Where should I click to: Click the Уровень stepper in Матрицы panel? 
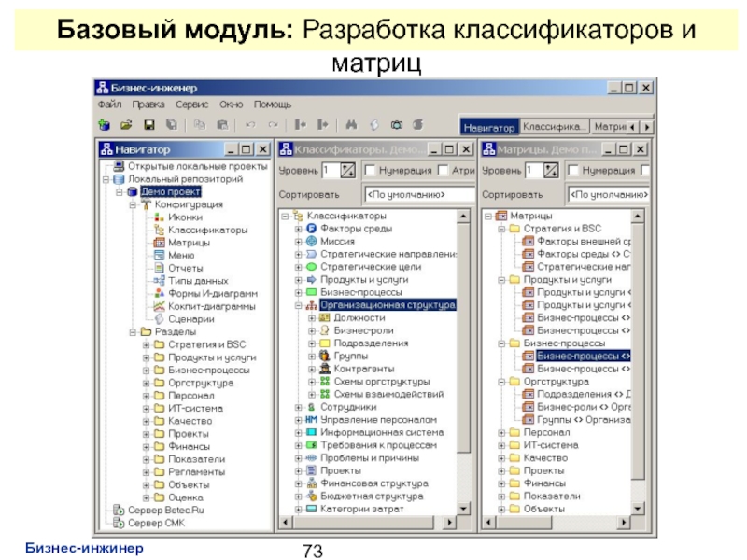click(552, 171)
